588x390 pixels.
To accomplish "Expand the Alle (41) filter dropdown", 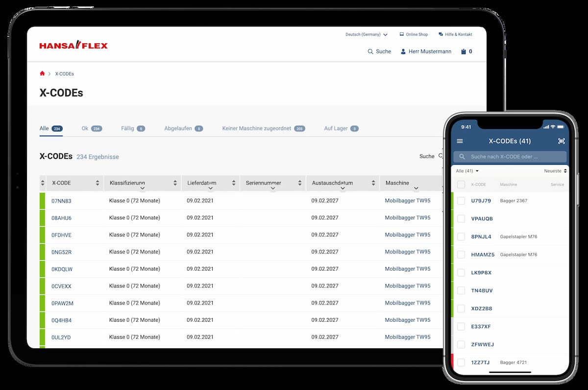I will [467, 171].
